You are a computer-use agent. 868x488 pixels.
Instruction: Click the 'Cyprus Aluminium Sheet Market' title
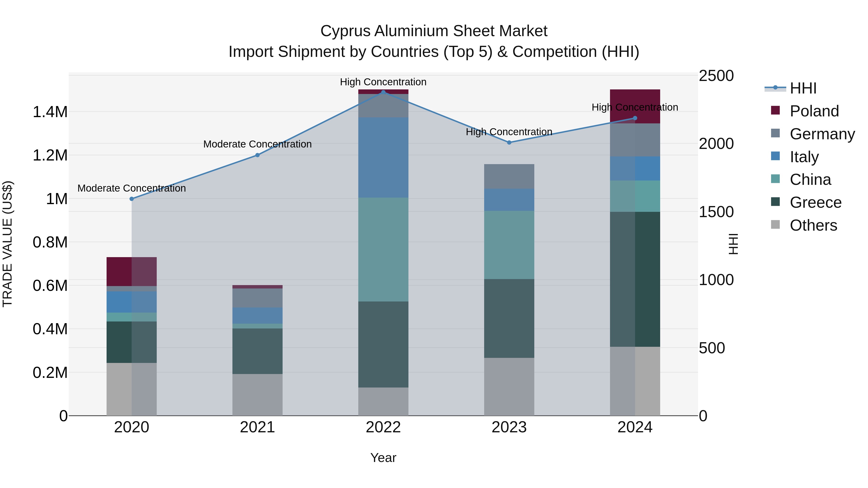pyautogui.click(x=434, y=31)
